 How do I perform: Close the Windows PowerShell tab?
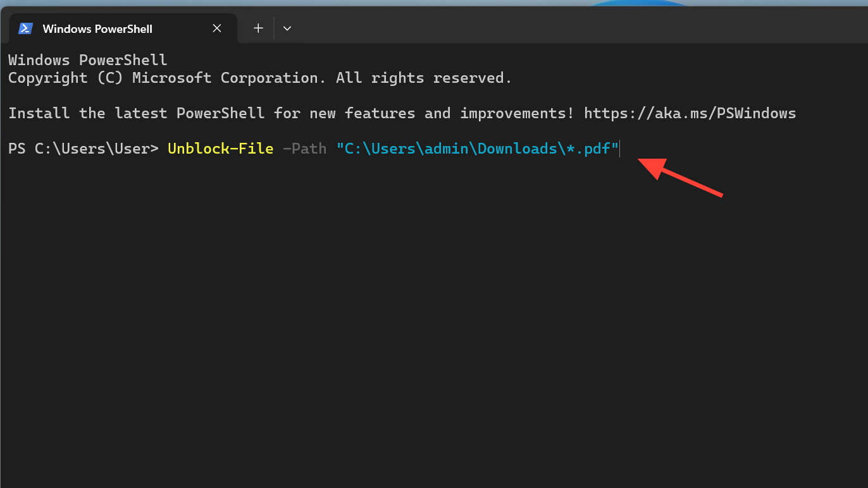(217, 28)
